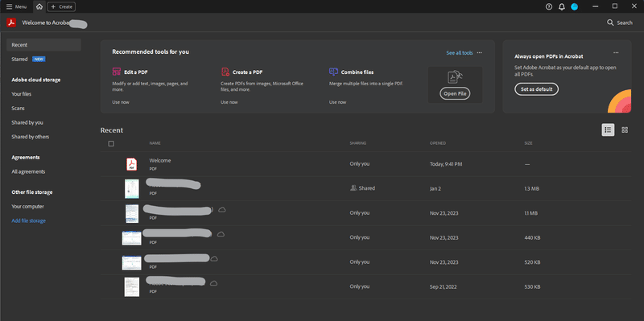Click Use now under Create a PDF
This screenshot has height=321, width=644.
click(229, 102)
